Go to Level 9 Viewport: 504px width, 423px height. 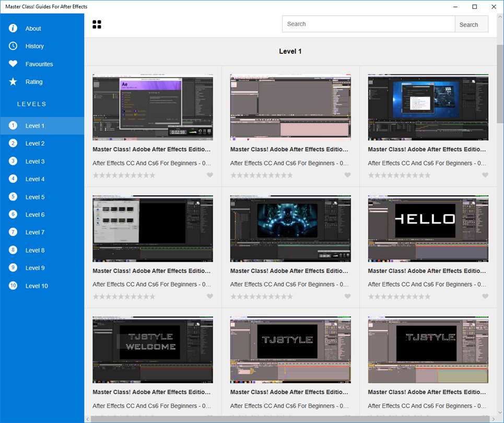(35, 268)
